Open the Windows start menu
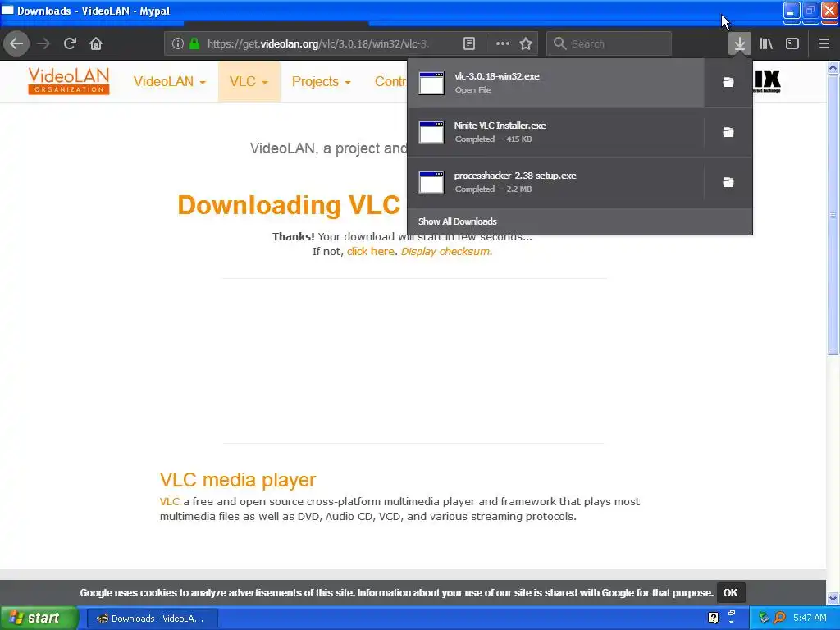This screenshot has width=840, height=630. pos(39,618)
